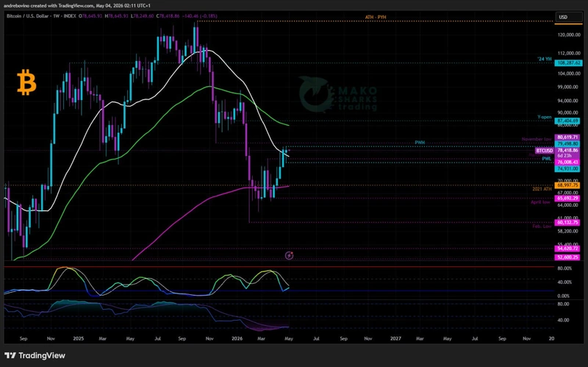
Task: Click the orange Bitcoin logo on the chart
Action: click(x=26, y=82)
